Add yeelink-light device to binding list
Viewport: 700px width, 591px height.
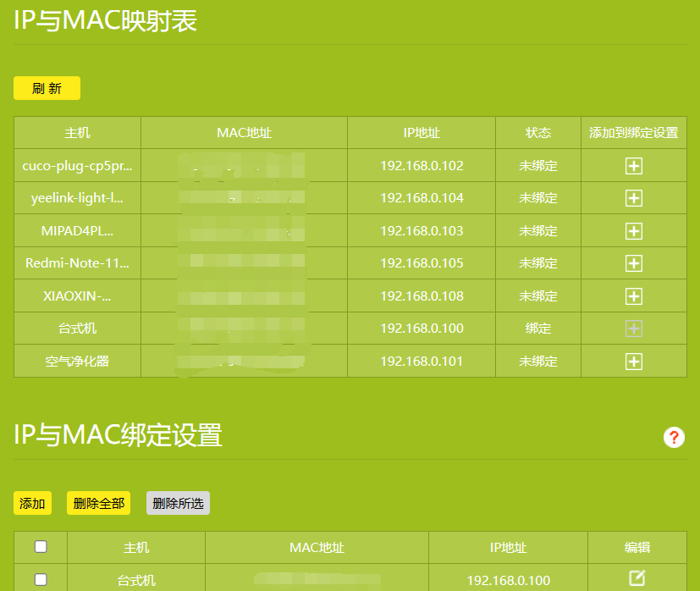(633, 198)
